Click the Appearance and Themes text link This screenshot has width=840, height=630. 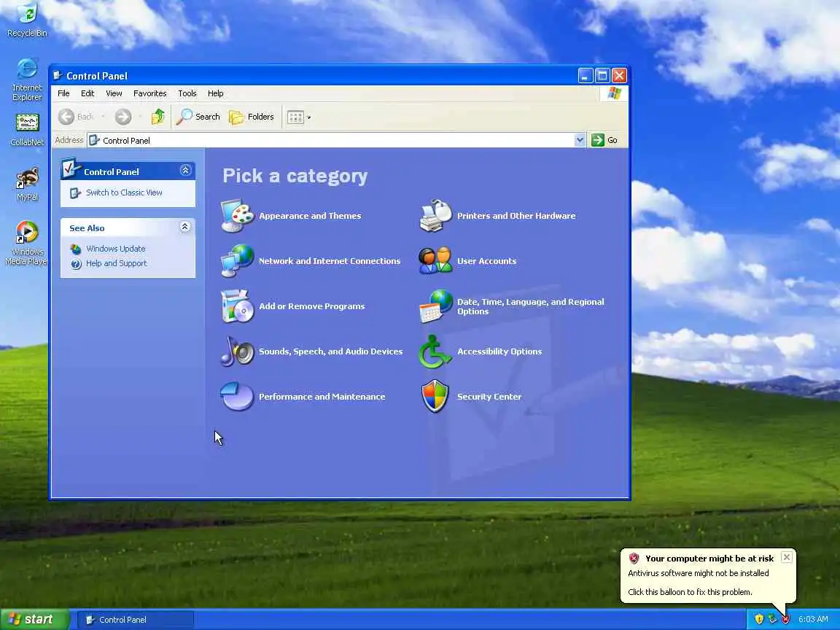coord(310,215)
